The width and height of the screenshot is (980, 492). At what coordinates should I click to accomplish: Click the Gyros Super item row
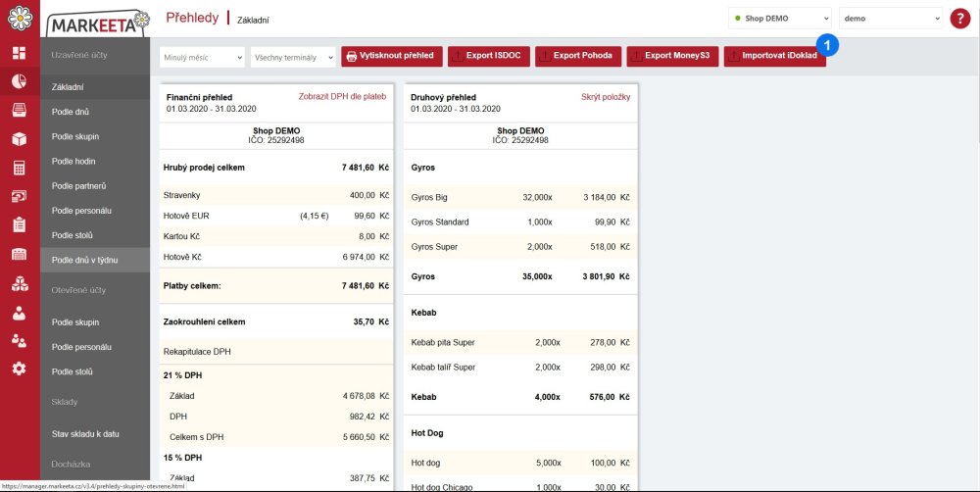click(x=520, y=246)
